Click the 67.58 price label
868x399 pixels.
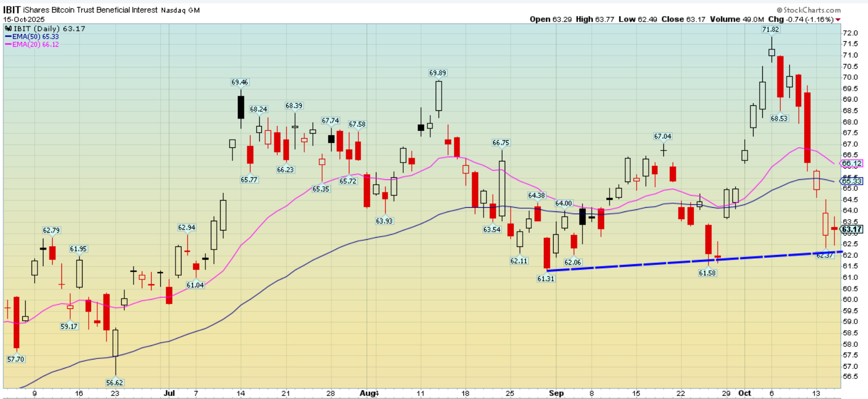357,124
